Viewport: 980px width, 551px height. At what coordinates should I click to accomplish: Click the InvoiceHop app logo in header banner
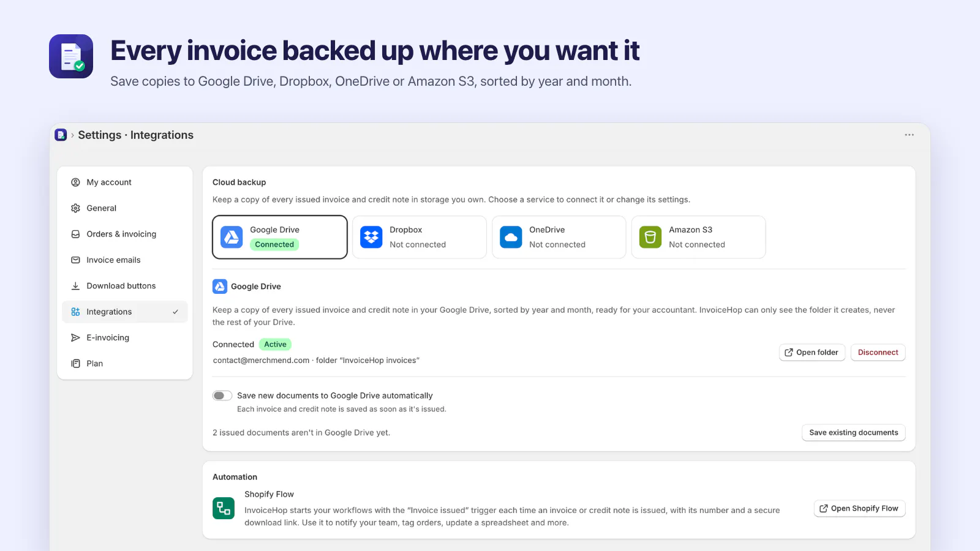tap(71, 56)
